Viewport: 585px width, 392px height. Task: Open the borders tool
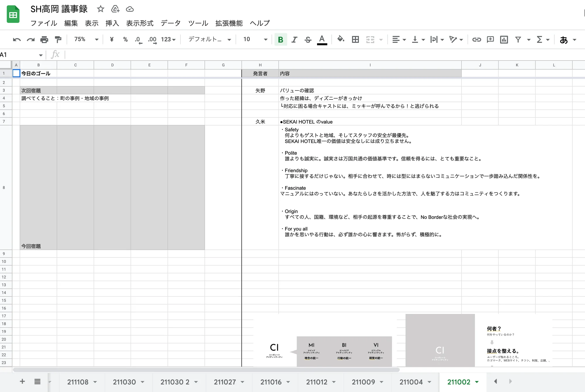point(355,39)
